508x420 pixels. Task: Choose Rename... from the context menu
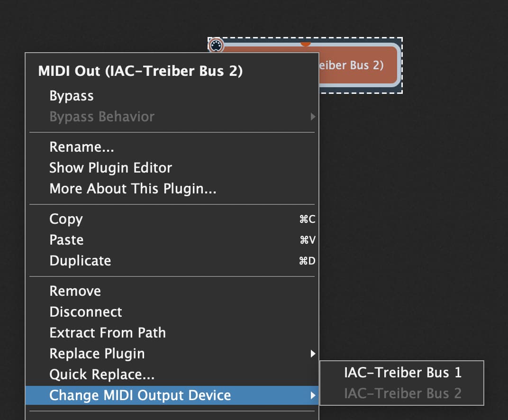click(82, 147)
